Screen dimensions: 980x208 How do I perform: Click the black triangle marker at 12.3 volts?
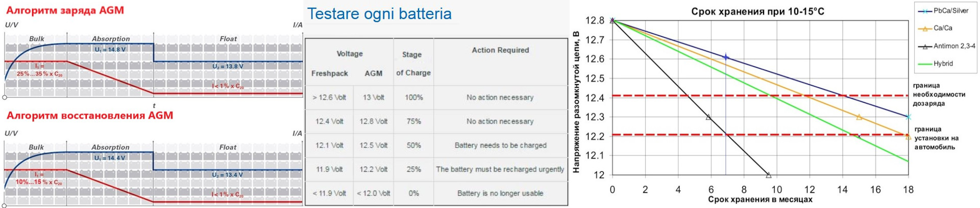(708, 117)
